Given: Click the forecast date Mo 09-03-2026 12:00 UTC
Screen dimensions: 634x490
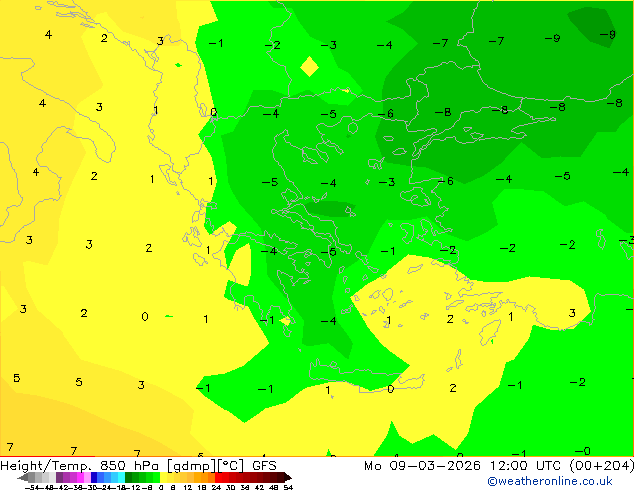Looking at the screenshot, I should (x=462, y=466).
